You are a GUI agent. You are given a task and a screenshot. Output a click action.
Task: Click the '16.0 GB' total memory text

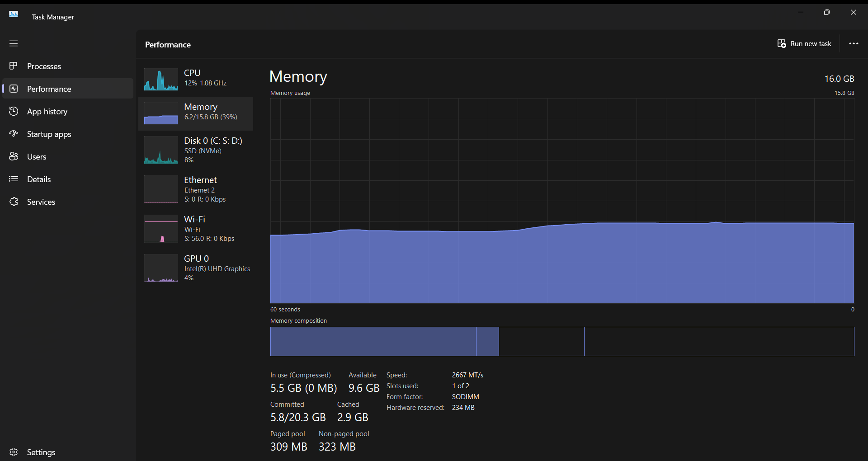pyautogui.click(x=839, y=79)
